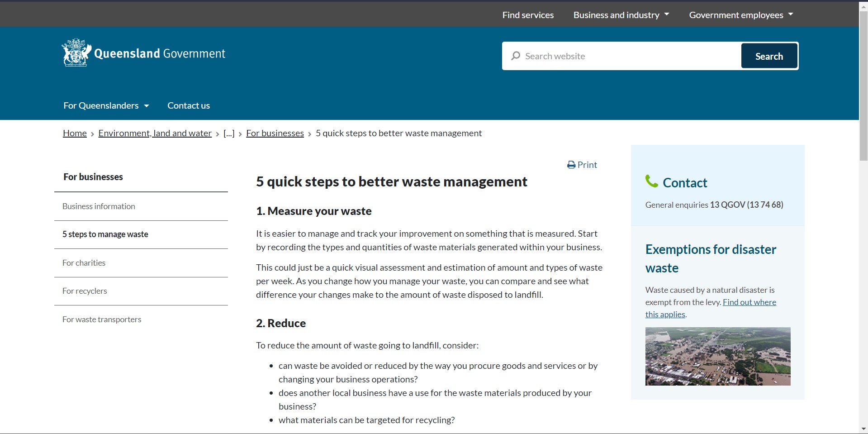Select For charities in sidebar
868x434 pixels.
(x=141, y=263)
